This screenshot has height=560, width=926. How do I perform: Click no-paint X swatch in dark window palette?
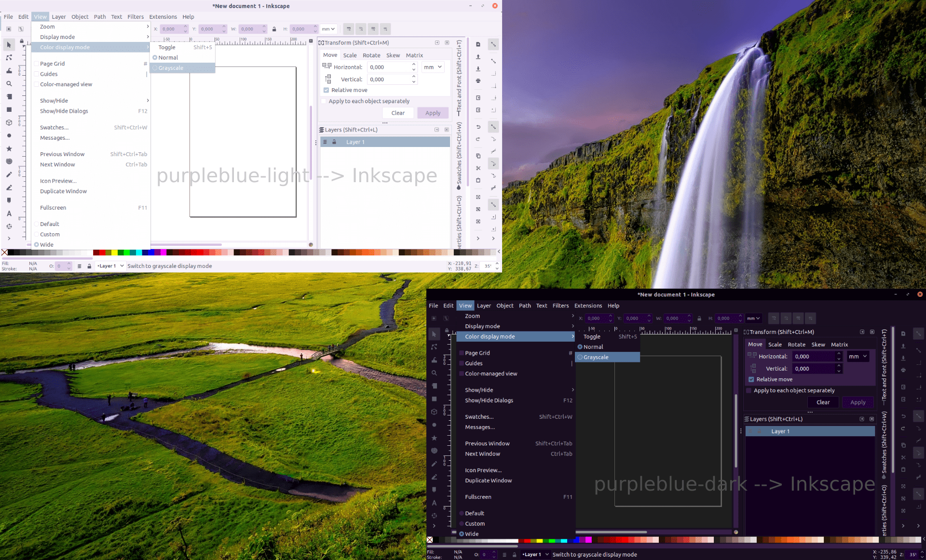point(430,540)
